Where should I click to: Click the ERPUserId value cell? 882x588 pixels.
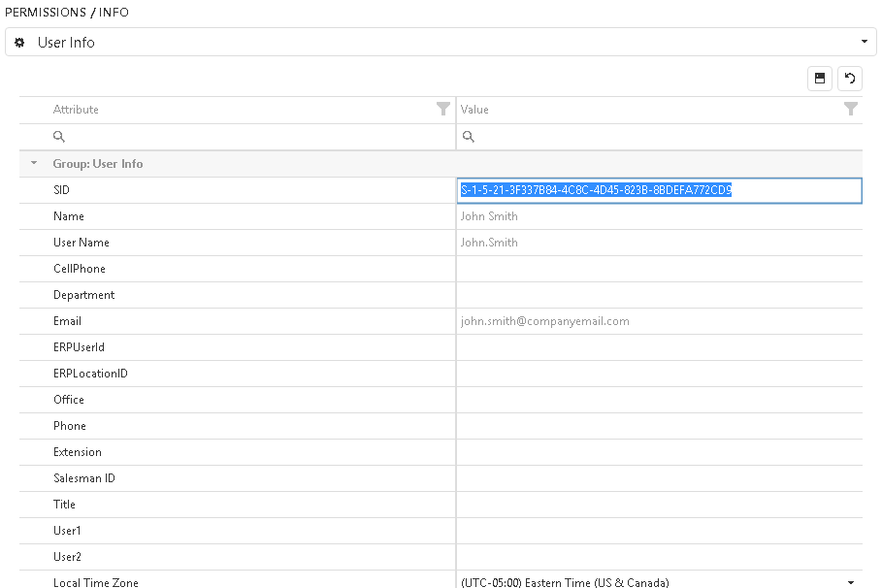tap(659, 347)
